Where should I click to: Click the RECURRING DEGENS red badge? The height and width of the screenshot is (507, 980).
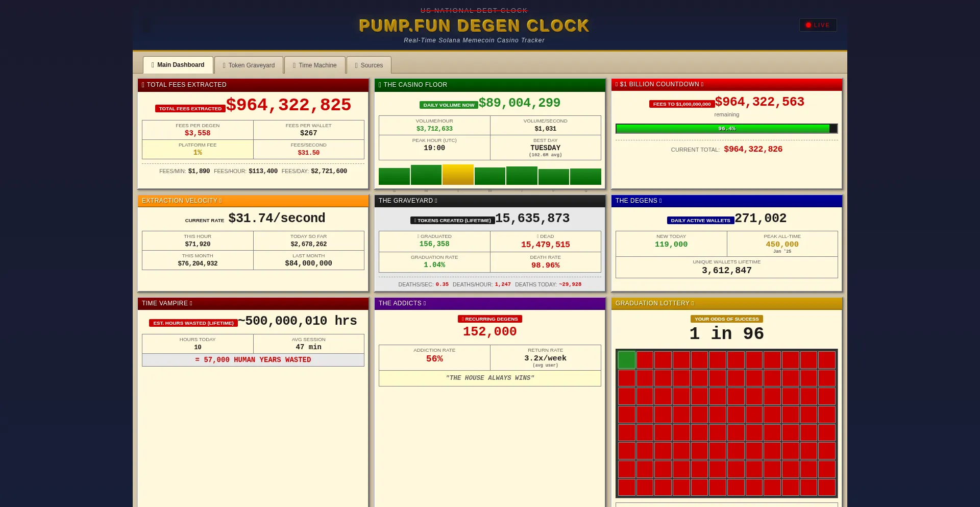pyautogui.click(x=490, y=319)
